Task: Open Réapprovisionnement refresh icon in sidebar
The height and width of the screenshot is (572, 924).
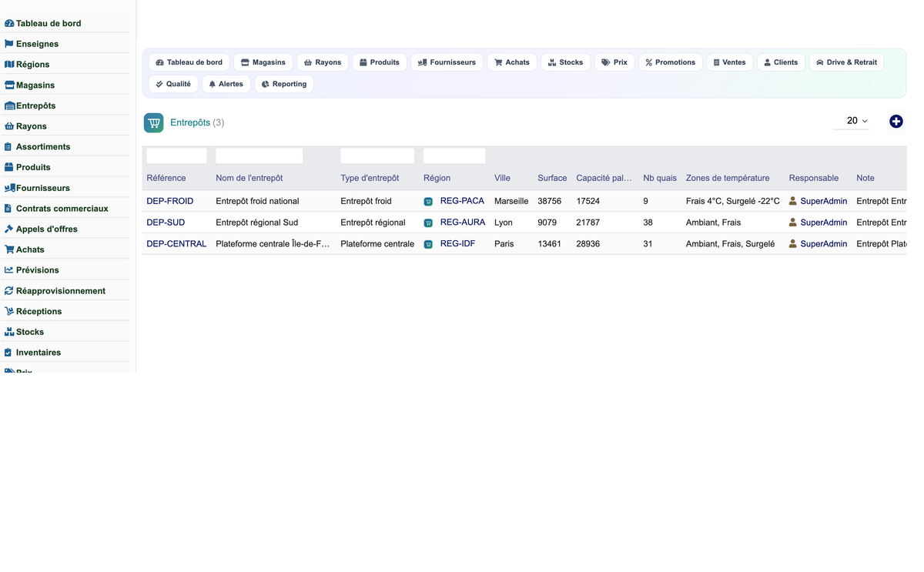Action: 9,291
